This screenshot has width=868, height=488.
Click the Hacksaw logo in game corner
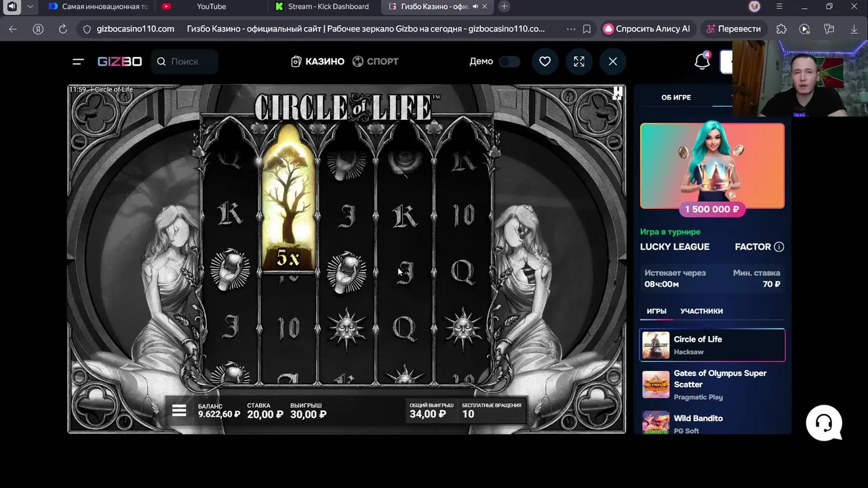pos(617,93)
